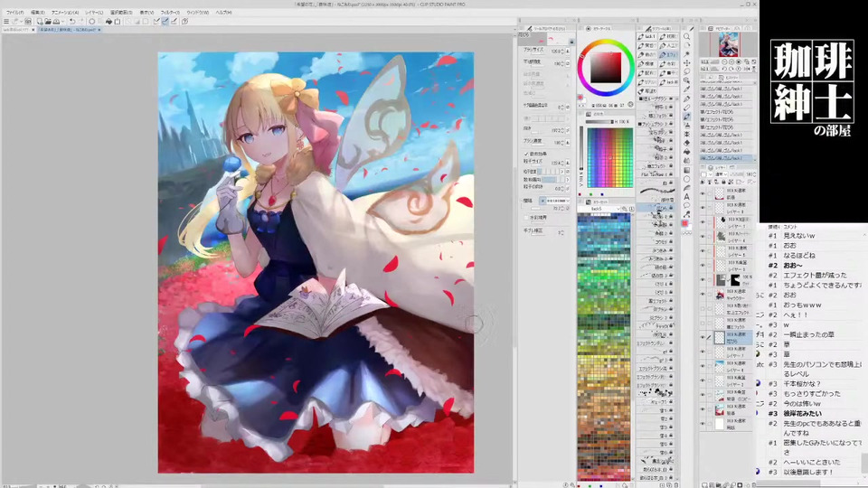Click Navigator flip horizontal icon
868x488 pixels.
(x=747, y=69)
